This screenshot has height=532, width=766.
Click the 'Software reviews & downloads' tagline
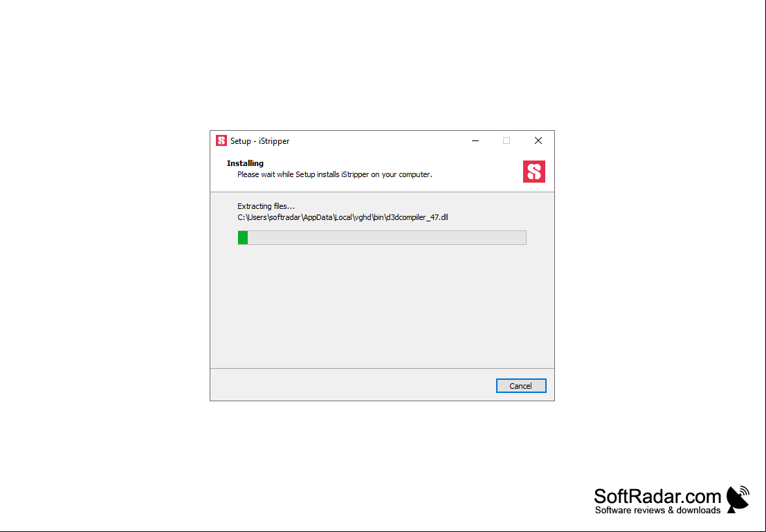point(657,511)
